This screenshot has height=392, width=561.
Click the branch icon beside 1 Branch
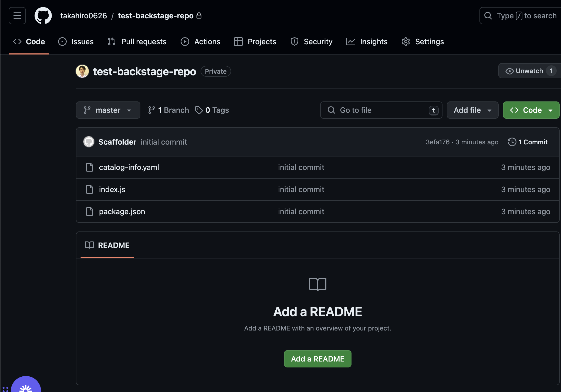(x=151, y=110)
